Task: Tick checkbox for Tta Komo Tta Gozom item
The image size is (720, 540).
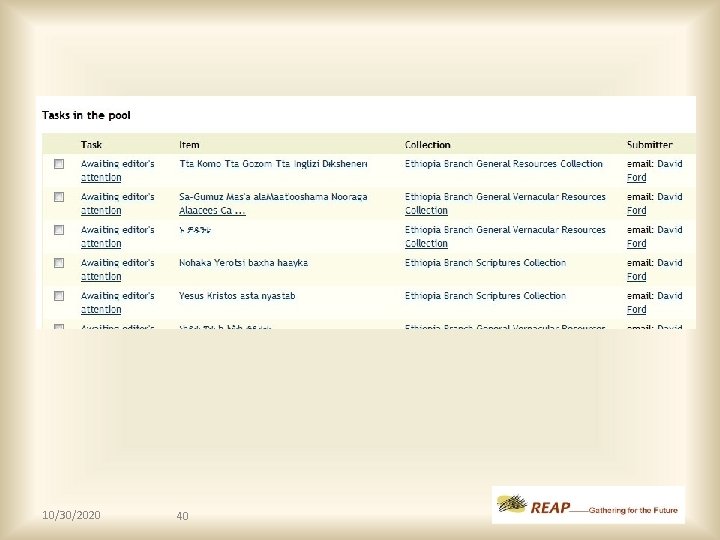Action: pos(59,164)
